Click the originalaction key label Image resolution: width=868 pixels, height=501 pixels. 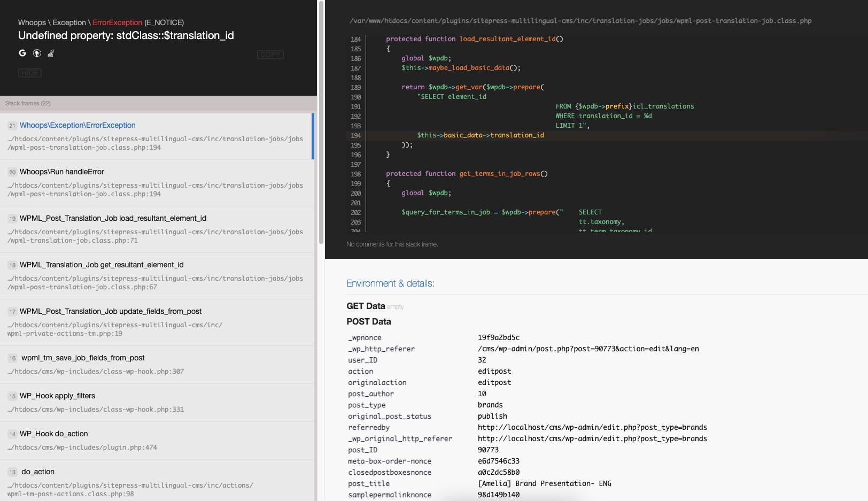[x=377, y=382]
